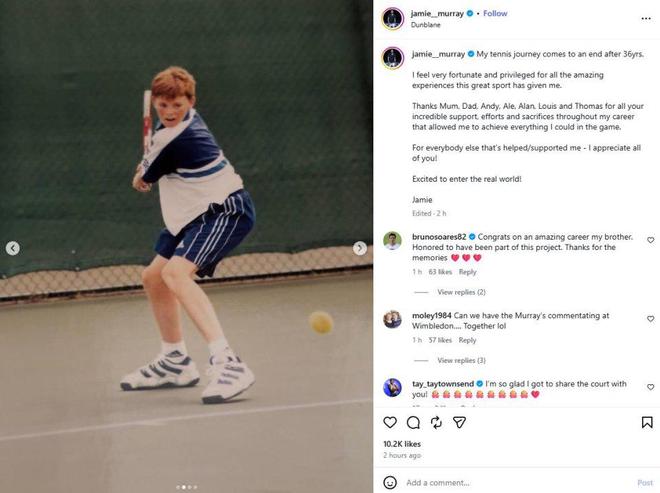660x493 pixels.
Task: Follow jamie__murray from the post header
Action: coord(495,14)
